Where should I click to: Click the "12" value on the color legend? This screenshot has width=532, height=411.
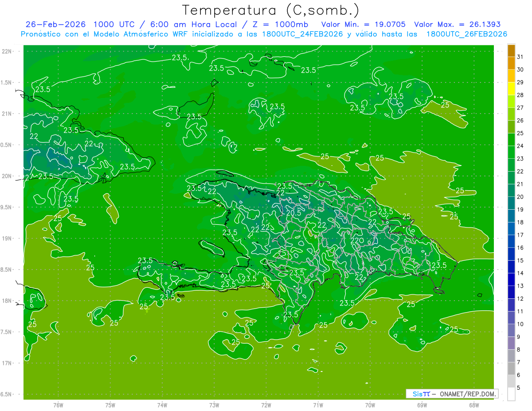coord(520,298)
